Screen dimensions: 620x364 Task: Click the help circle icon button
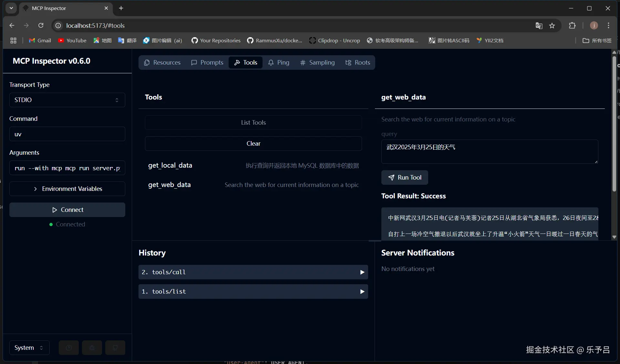tap(69, 348)
